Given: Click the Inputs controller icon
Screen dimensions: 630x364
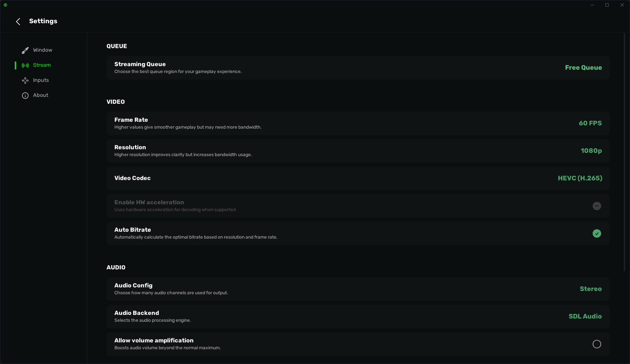Looking at the screenshot, I should tap(25, 81).
